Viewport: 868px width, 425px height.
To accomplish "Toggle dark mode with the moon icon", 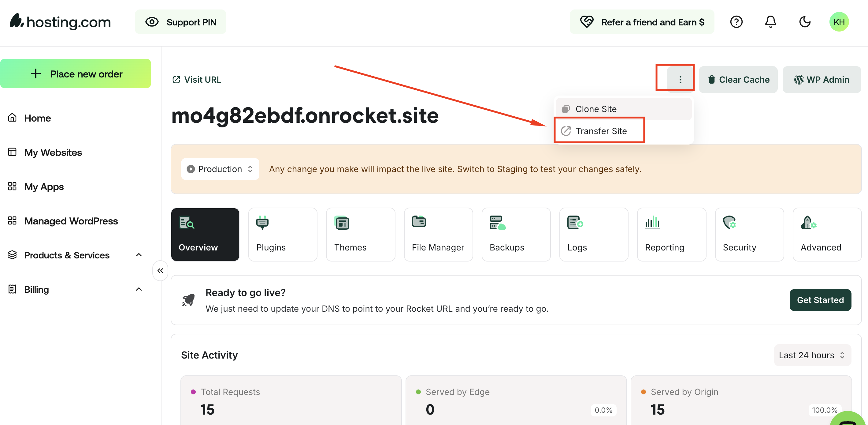I will click(805, 22).
